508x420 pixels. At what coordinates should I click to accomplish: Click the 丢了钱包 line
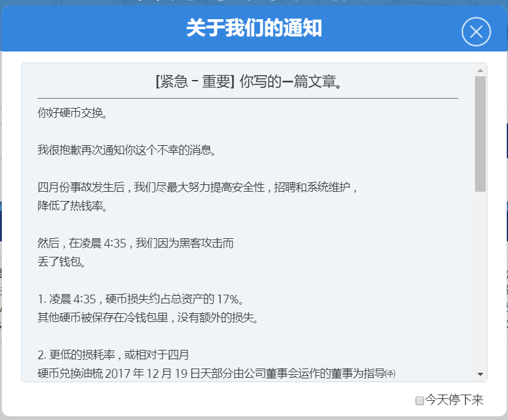61,262
